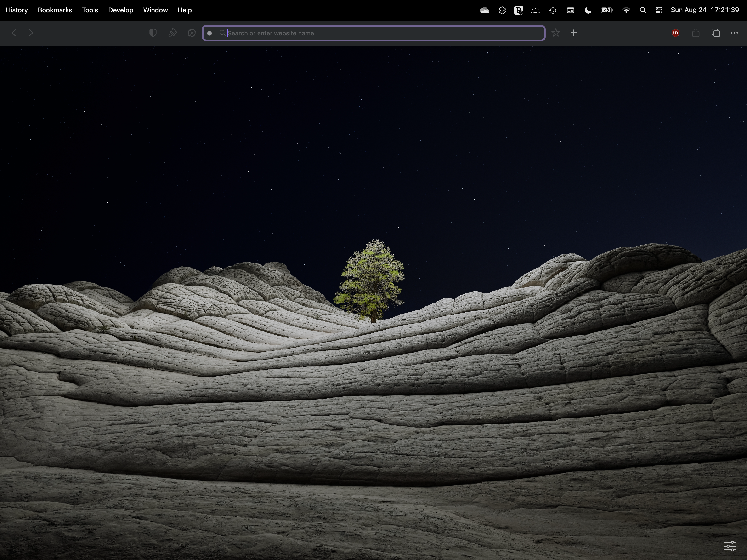
Task: Open the Share menu icon
Action: 696,33
